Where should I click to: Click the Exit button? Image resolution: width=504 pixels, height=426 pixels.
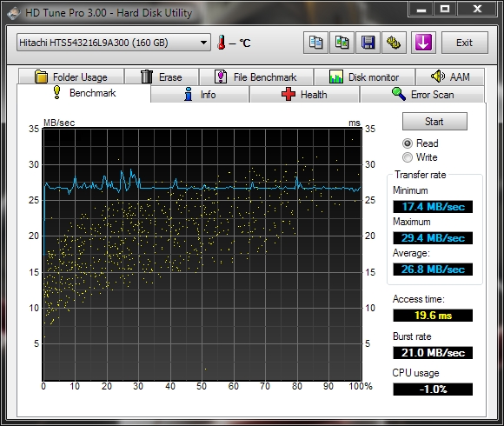click(465, 43)
